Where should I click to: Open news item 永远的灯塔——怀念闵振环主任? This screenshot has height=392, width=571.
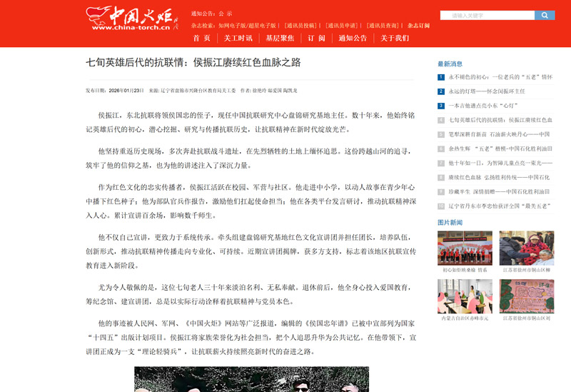(x=486, y=91)
